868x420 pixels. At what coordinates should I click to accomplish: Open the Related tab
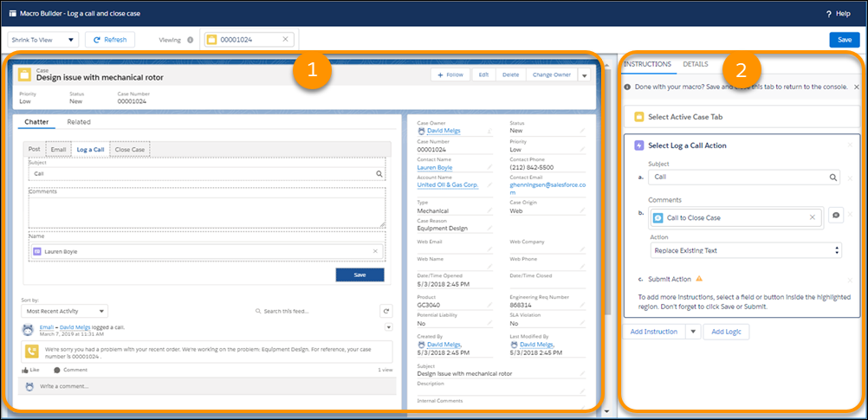(79, 122)
